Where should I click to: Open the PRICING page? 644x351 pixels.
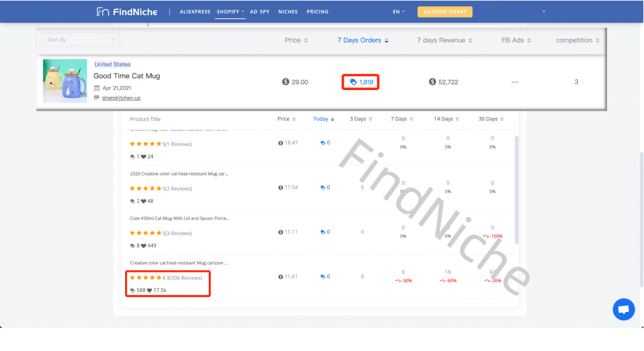318,12
